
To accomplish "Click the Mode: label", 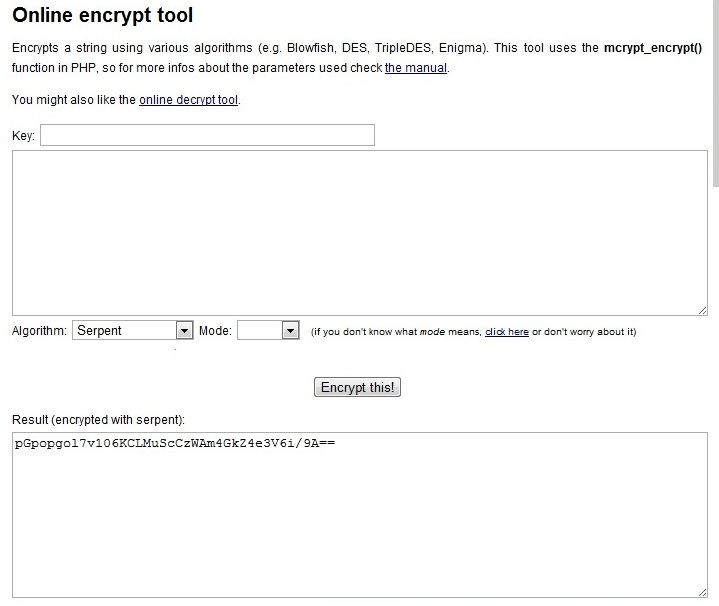I will [215, 331].
